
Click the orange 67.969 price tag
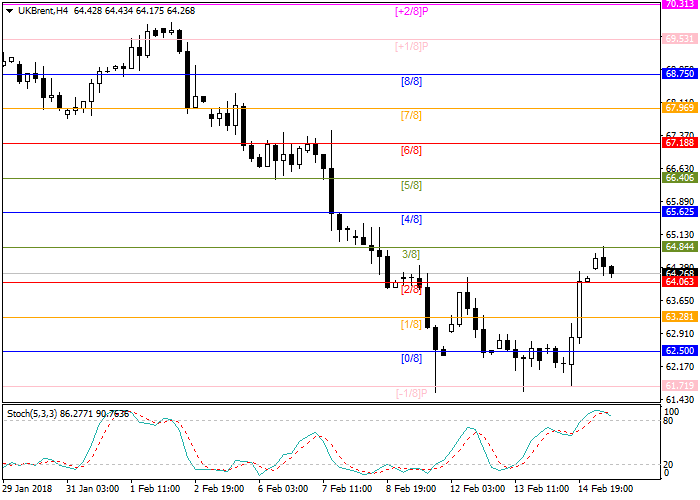(679, 108)
